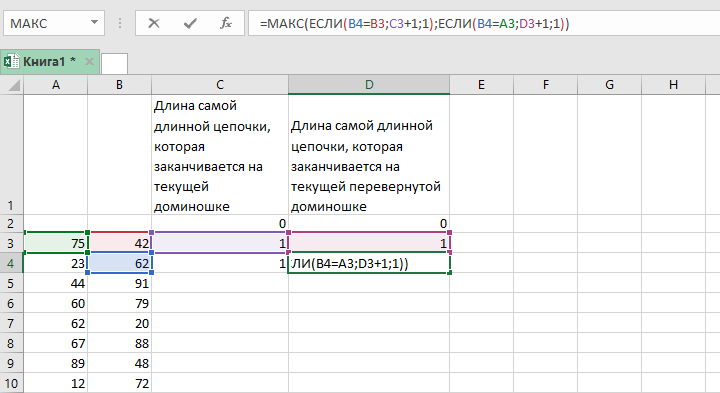Image resolution: width=720 pixels, height=393 pixels.
Task: Click cell B6 containing 79
Action: (119, 303)
